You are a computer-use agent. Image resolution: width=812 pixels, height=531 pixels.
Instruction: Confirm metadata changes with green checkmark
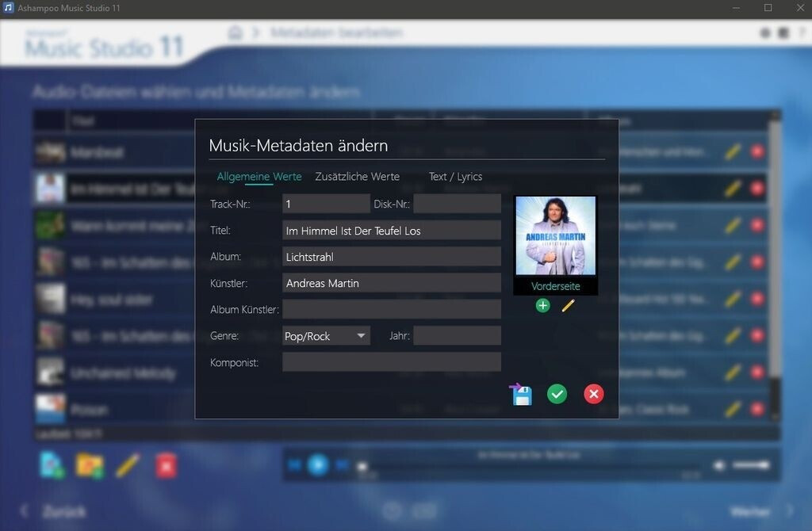[x=557, y=394]
